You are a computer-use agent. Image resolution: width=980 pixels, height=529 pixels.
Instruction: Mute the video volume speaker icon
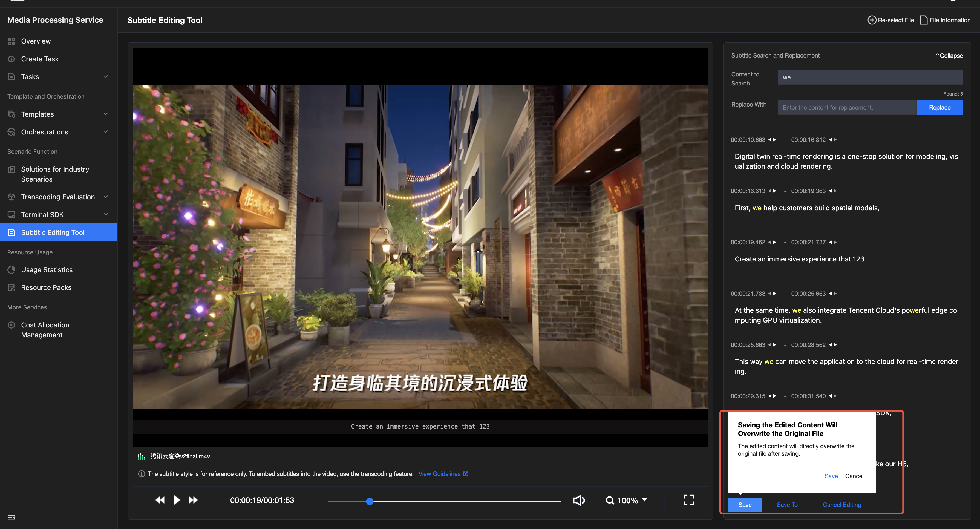tap(579, 500)
